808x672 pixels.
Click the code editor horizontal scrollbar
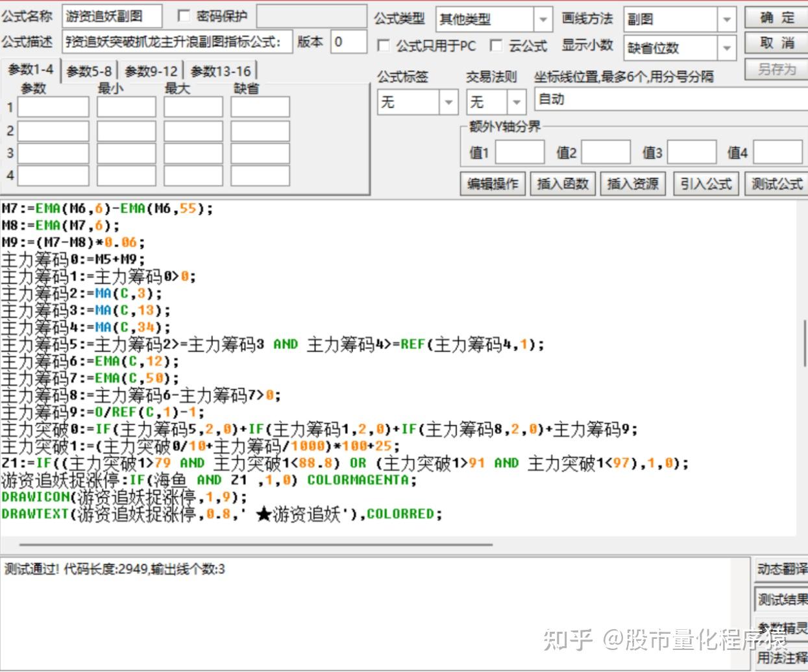click(x=256, y=545)
